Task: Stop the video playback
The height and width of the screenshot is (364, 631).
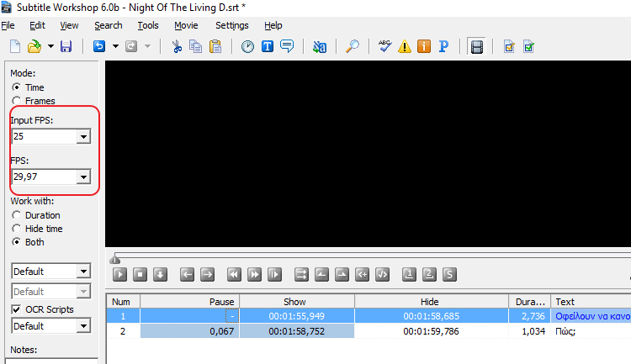Action: click(140, 275)
